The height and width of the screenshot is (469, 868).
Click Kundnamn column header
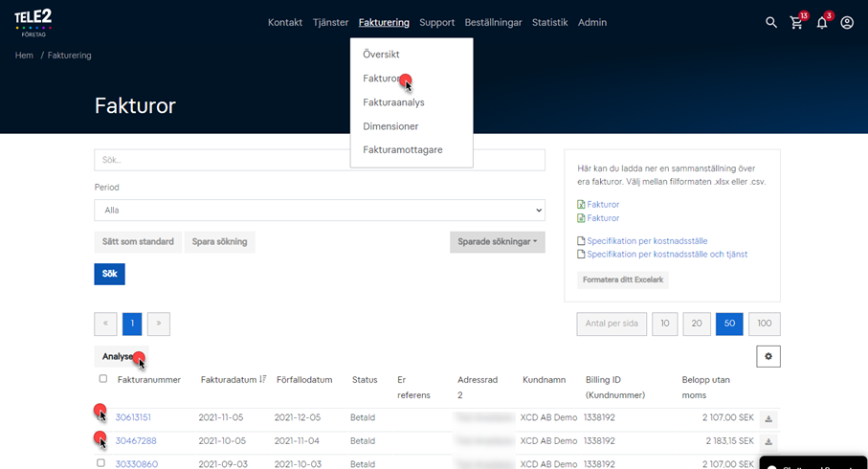(545, 380)
